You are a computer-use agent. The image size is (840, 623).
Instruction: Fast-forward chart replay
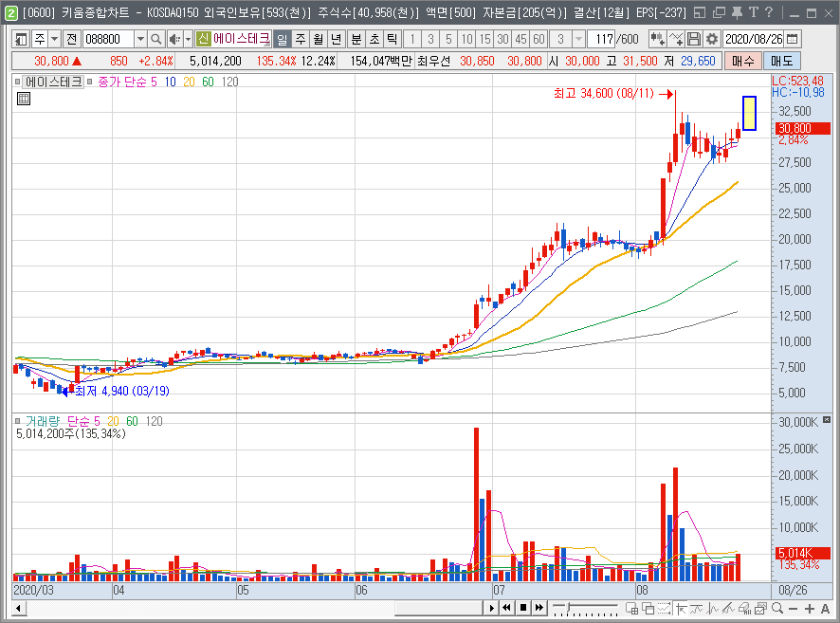click(x=539, y=608)
